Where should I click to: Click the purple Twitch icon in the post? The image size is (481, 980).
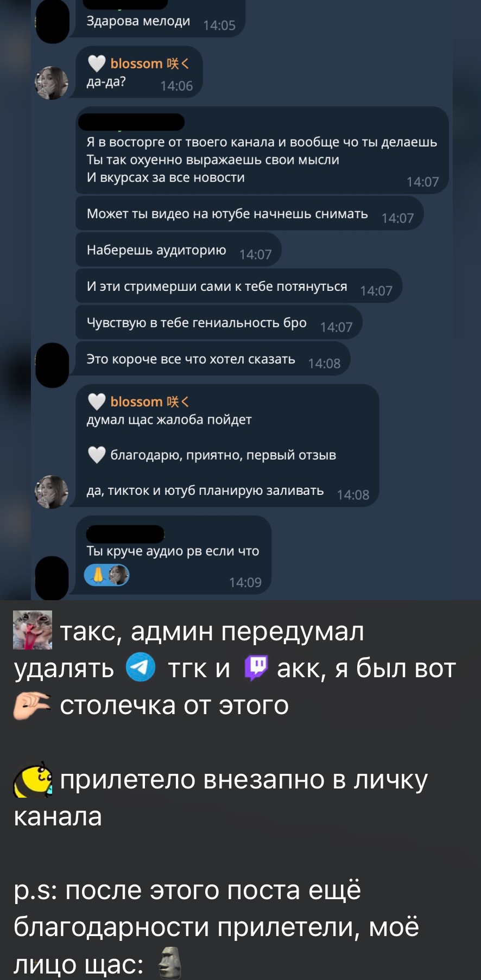click(256, 667)
